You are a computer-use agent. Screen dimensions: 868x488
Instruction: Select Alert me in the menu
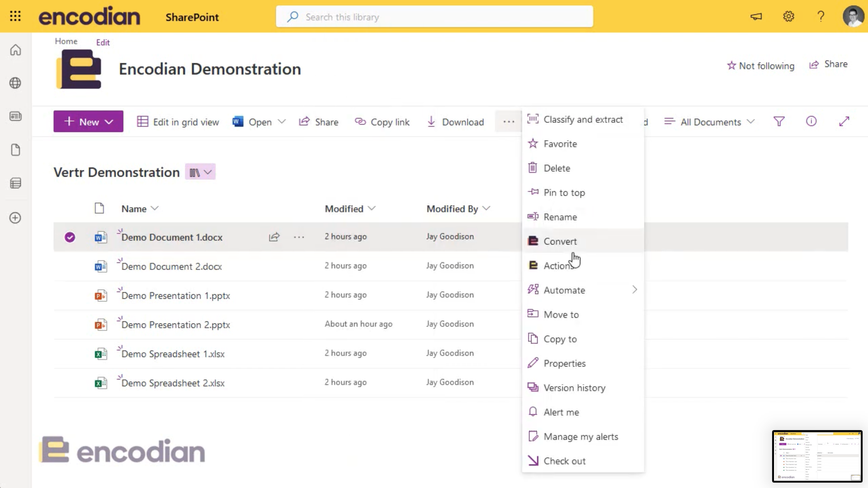click(x=583, y=412)
